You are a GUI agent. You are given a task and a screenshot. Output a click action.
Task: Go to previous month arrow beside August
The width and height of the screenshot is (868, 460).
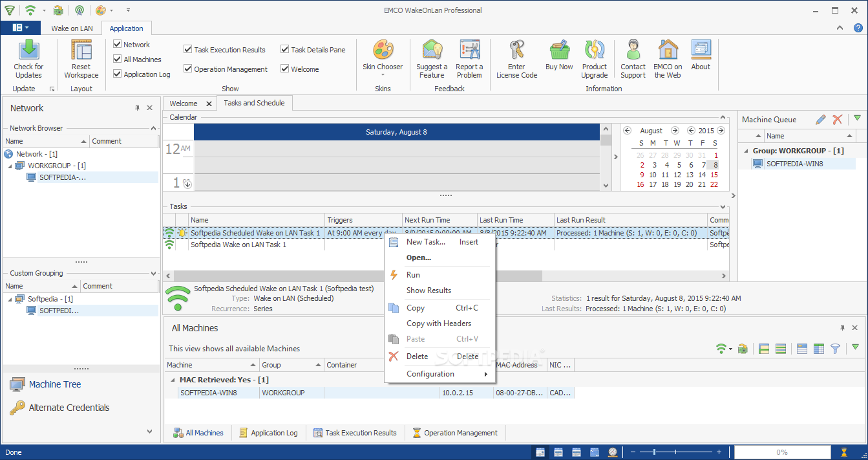(x=627, y=131)
